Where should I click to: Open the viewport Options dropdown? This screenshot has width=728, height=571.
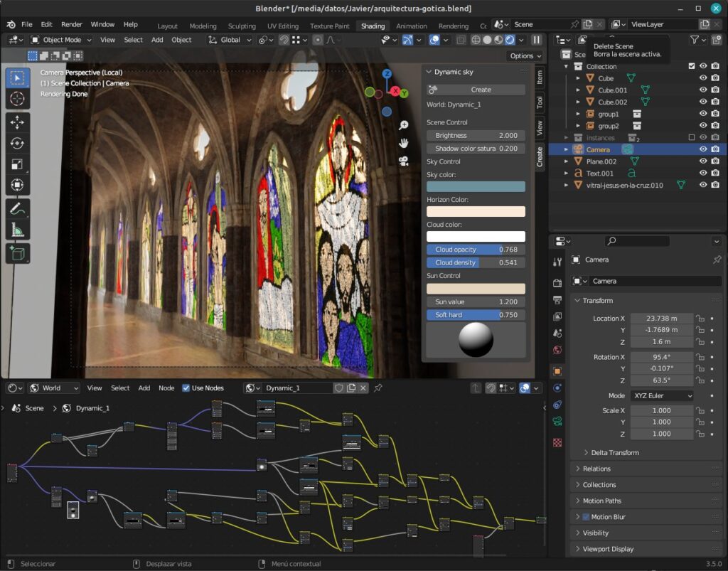point(525,55)
